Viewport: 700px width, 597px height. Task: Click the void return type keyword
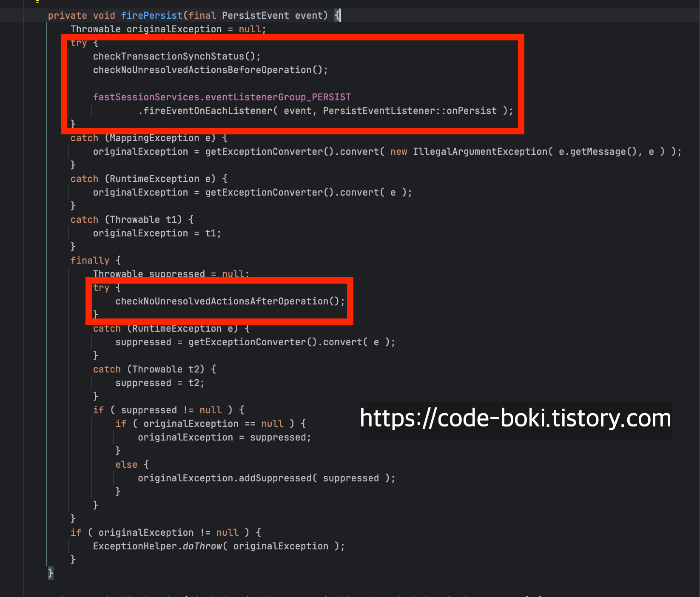pyautogui.click(x=104, y=15)
